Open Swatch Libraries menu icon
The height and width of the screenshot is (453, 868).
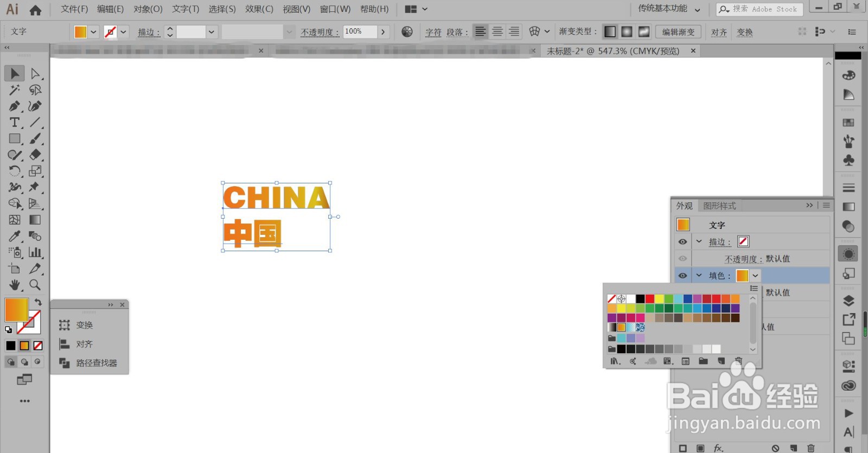pos(615,361)
